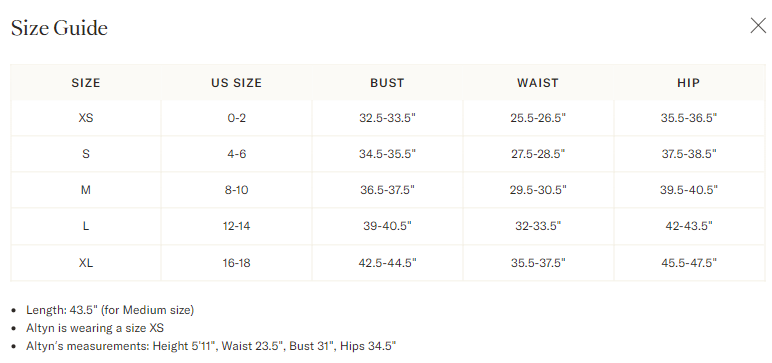
Task: Select the S size row cell
Action: (86, 154)
